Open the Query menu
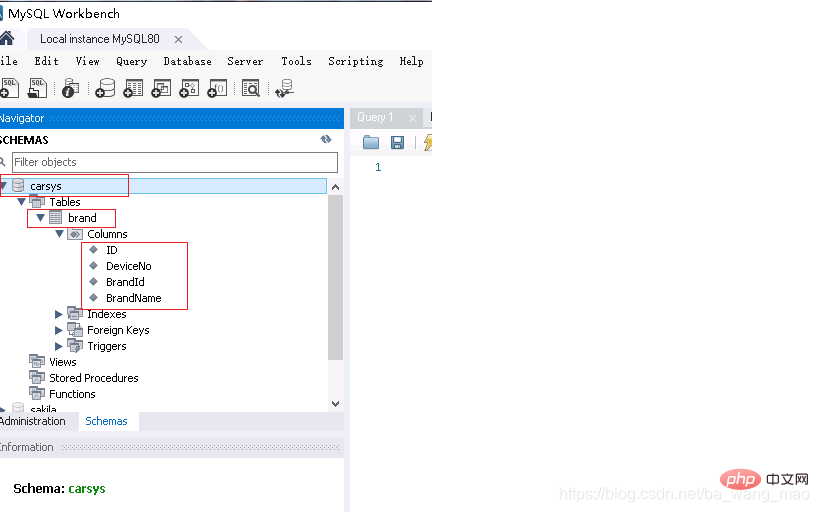This screenshot has width=819, height=512. (x=132, y=62)
